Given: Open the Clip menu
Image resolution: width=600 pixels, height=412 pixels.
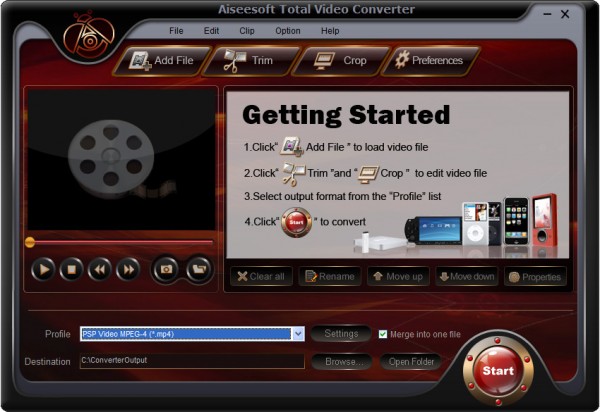Looking at the screenshot, I should coord(247,31).
